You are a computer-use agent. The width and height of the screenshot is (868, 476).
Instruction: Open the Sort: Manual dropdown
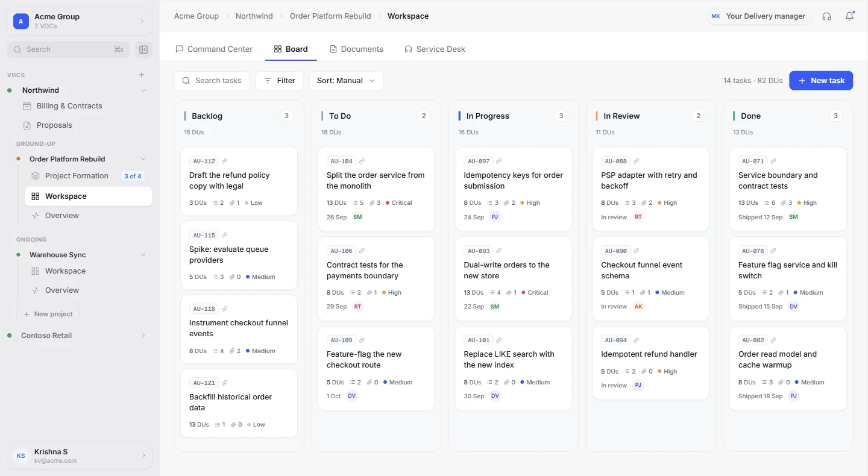(346, 81)
